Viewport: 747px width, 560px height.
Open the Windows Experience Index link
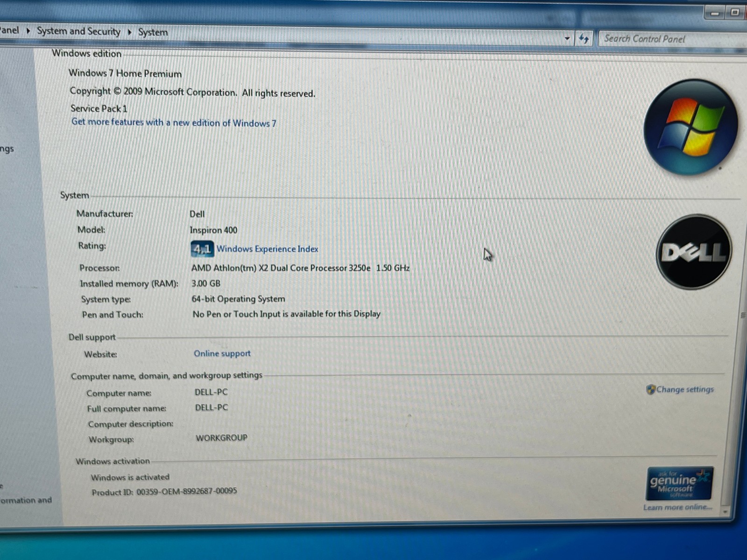point(267,249)
